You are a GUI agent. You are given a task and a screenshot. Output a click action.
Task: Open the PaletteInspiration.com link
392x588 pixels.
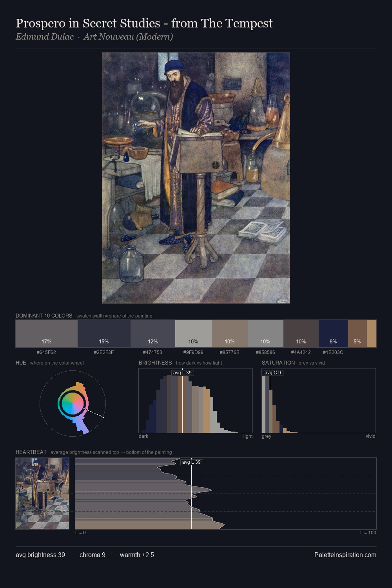(345, 555)
